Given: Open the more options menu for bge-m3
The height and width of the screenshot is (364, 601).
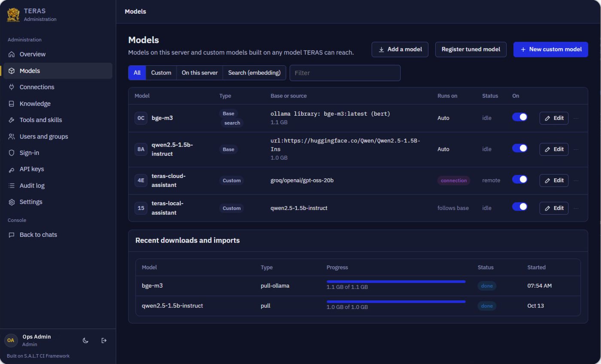Looking at the screenshot, I should (x=576, y=118).
